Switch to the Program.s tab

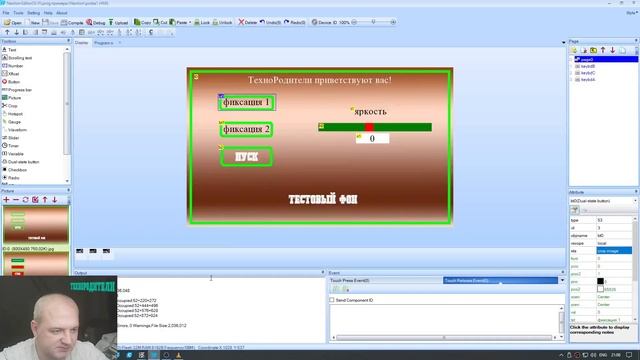104,43
